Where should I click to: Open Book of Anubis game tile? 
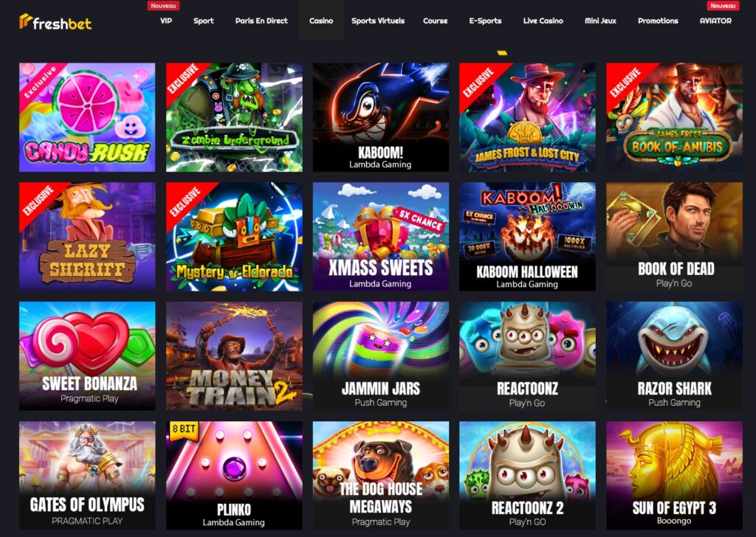point(674,117)
